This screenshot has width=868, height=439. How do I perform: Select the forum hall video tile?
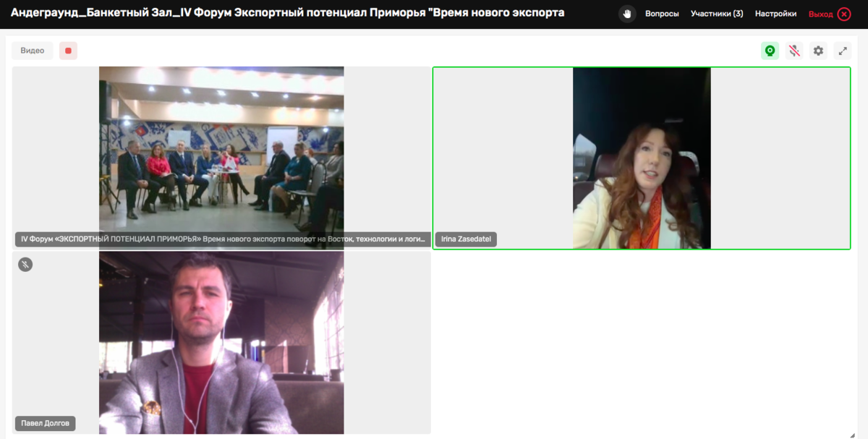pyautogui.click(x=221, y=158)
